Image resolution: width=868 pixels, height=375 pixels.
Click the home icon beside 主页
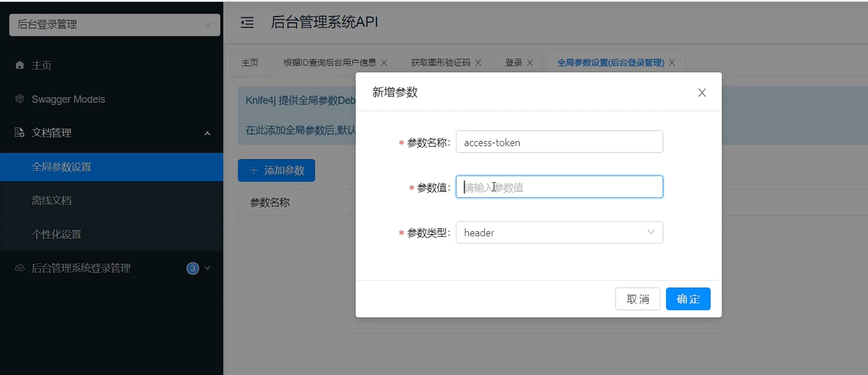(x=19, y=65)
